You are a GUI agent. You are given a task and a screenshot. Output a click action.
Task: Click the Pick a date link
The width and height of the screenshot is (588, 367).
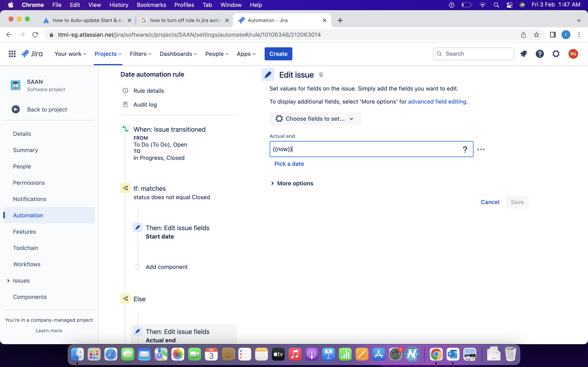(x=289, y=164)
